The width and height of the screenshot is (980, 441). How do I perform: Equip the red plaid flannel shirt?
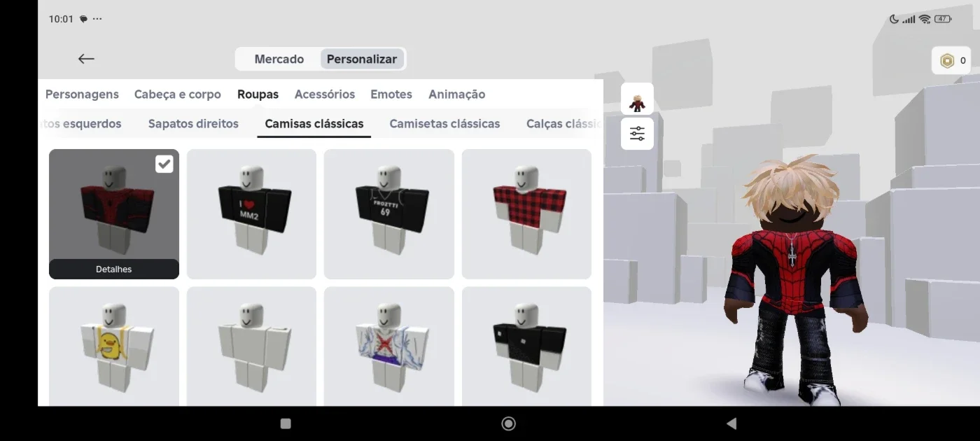526,214
